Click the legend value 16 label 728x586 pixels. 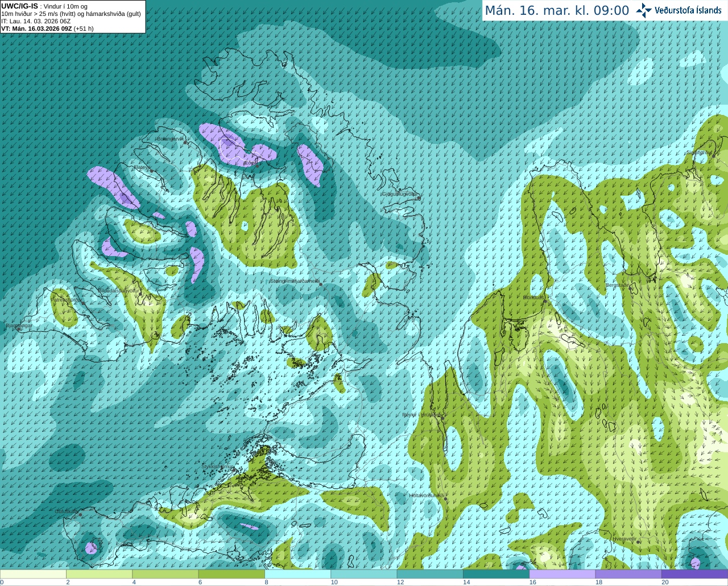coord(533,582)
